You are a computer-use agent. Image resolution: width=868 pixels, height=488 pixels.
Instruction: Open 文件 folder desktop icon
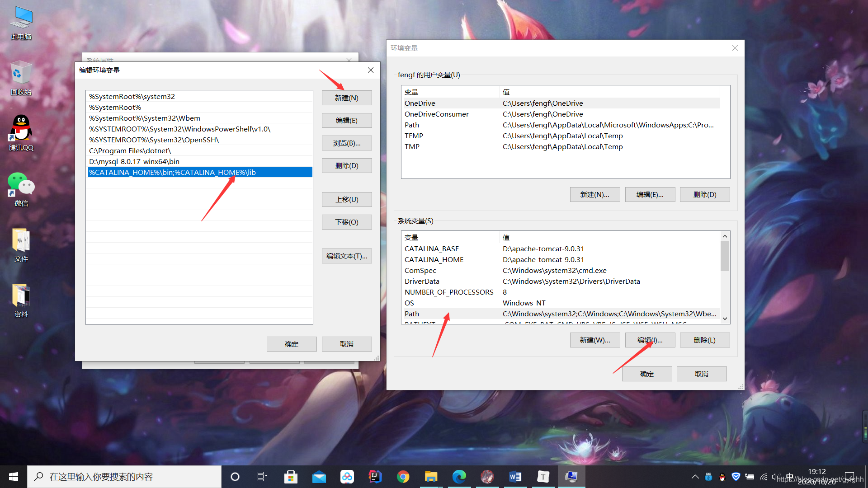point(21,245)
